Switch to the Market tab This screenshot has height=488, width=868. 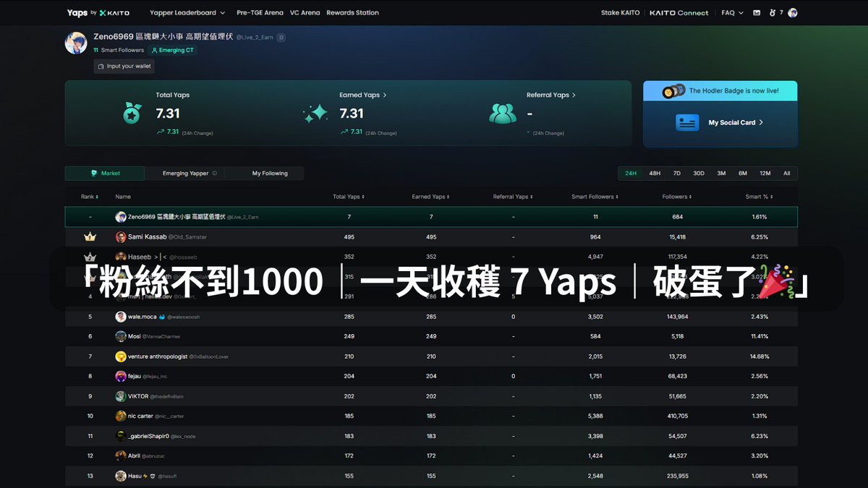point(105,174)
